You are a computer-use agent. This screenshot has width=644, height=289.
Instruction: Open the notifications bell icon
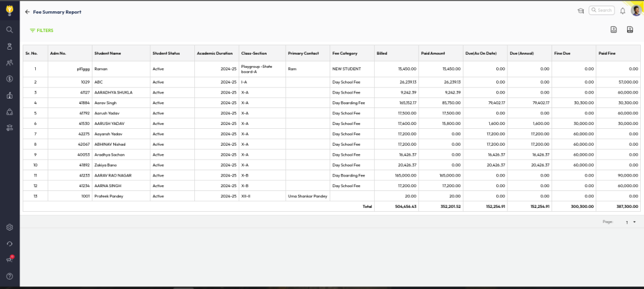coord(623,11)
